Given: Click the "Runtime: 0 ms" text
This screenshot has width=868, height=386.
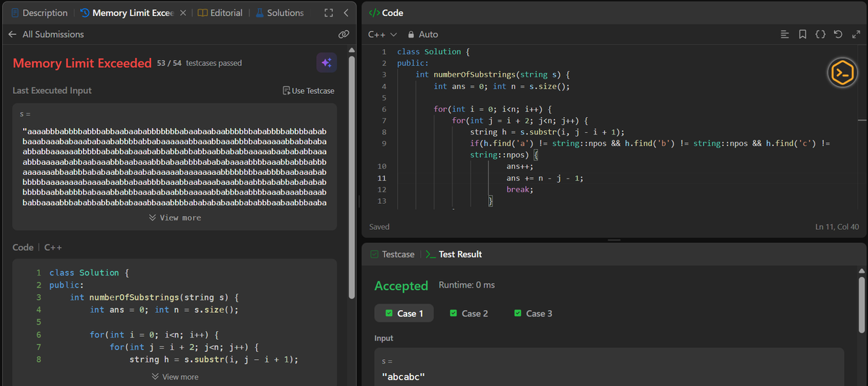Looking at the screenshot, I should point(467,285).
